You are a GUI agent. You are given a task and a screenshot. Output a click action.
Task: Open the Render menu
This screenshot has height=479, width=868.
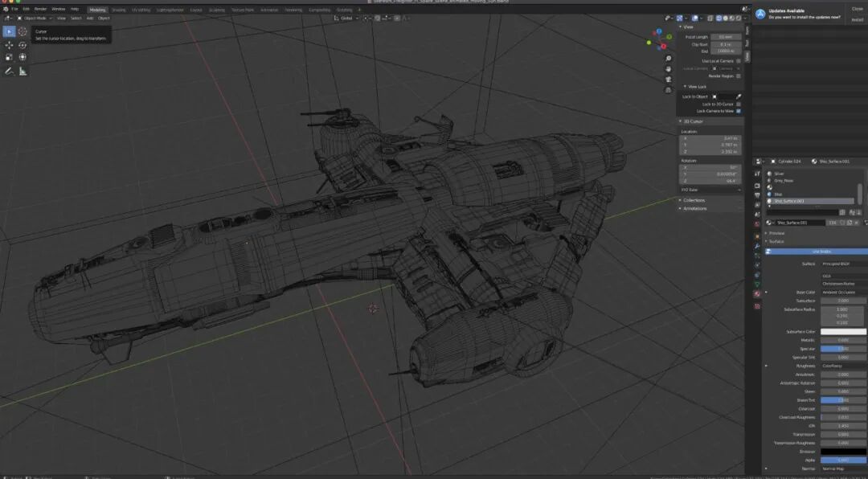pos(40,10)
